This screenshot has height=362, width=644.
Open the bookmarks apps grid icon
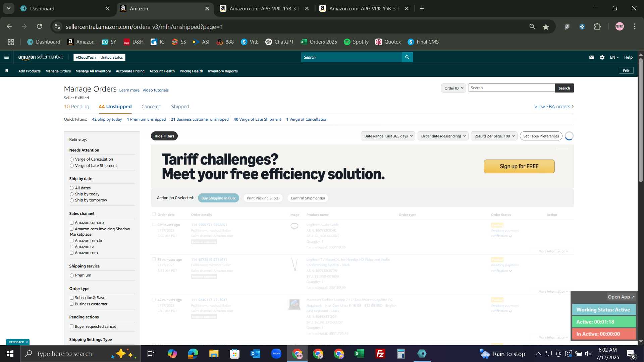click(11, 42)
